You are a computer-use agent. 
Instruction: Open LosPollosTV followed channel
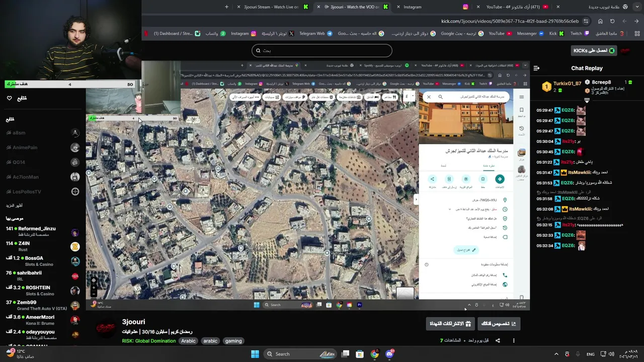(x=43, y=192)
